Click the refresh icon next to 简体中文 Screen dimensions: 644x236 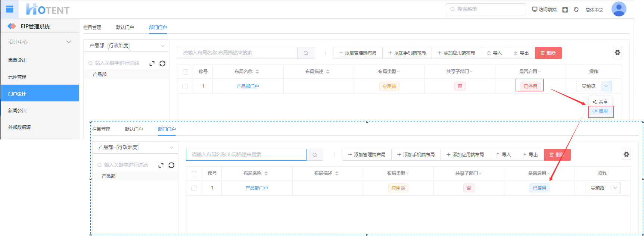576,10
